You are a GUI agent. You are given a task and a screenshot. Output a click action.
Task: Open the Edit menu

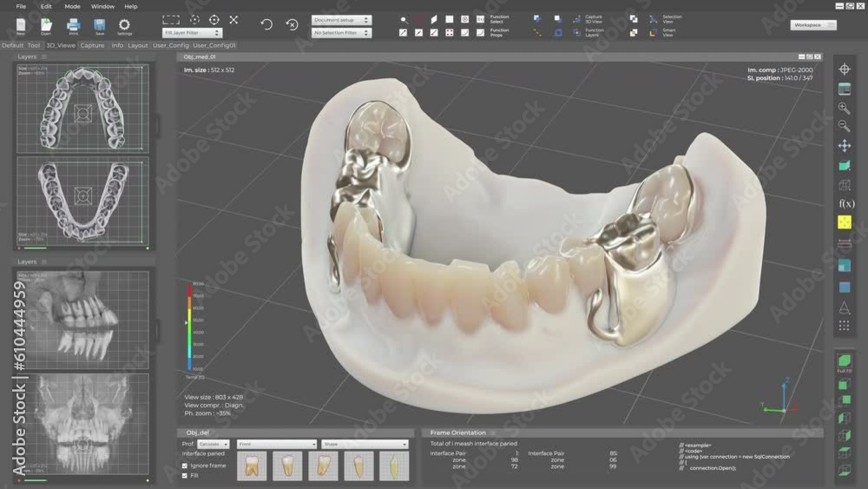coord(46,6)
